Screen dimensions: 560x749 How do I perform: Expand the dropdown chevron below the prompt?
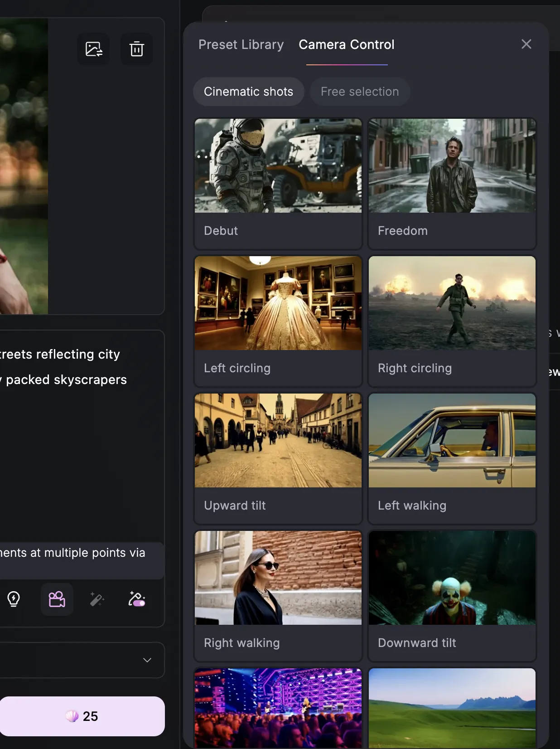(147, 660)
